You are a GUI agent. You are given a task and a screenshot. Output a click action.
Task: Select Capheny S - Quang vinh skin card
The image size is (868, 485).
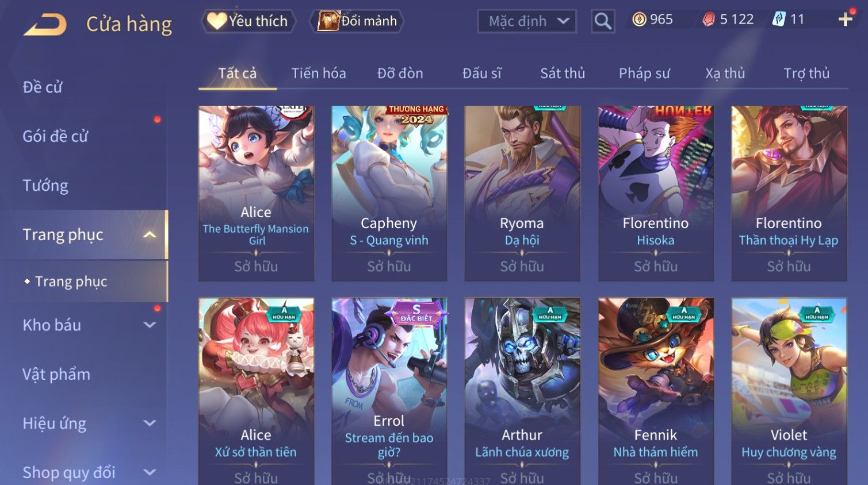tap(389, 193)
